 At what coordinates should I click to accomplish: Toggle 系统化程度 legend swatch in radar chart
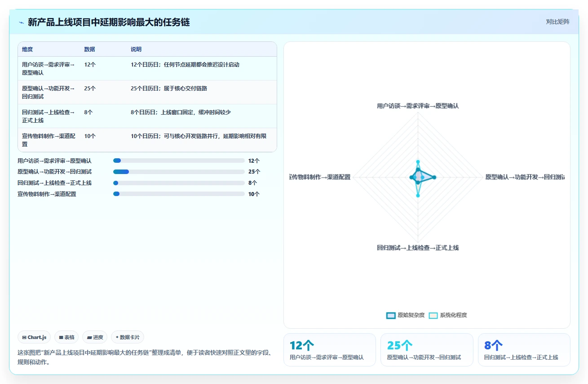click(433, 315)
